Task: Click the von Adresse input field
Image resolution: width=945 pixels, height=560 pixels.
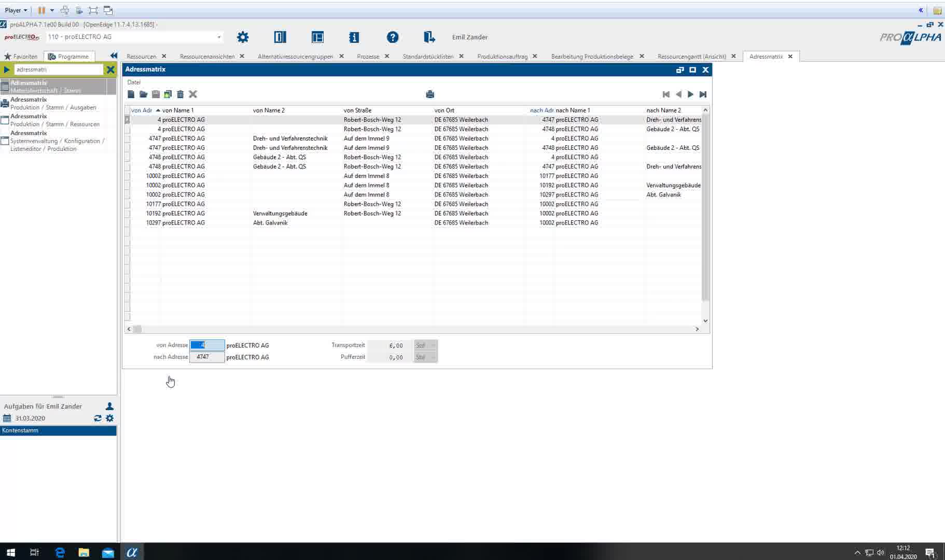Action: (x=207, y=345)
